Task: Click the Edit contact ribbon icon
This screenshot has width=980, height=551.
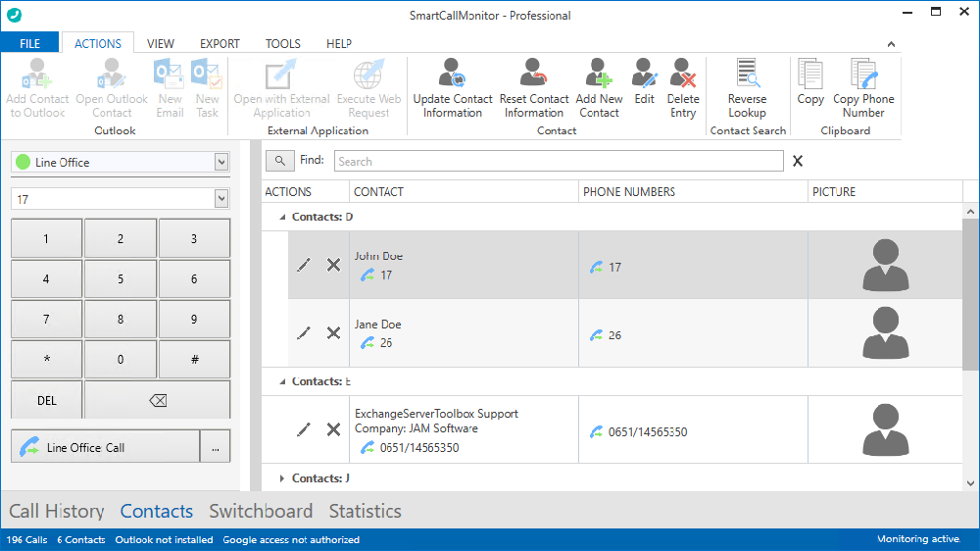Action: point(645,74)
